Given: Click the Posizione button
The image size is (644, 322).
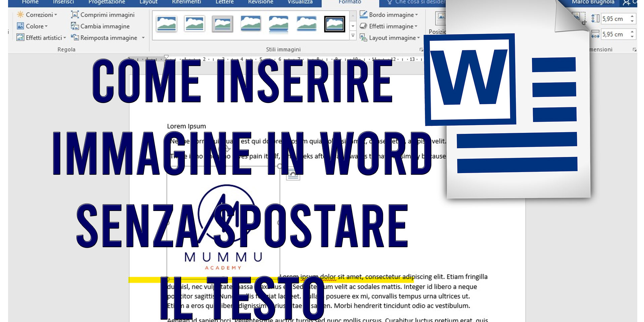Looking at the screenshot, I should (437, 23).
